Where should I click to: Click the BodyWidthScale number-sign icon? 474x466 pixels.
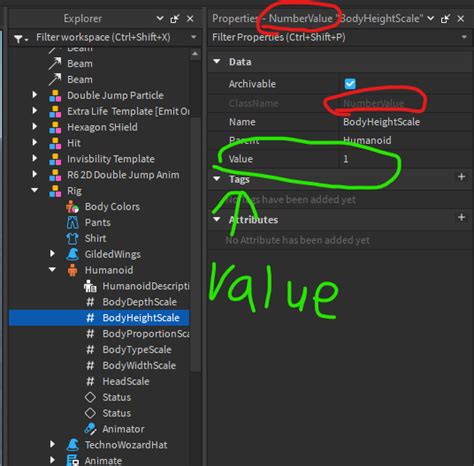[90, 366]
